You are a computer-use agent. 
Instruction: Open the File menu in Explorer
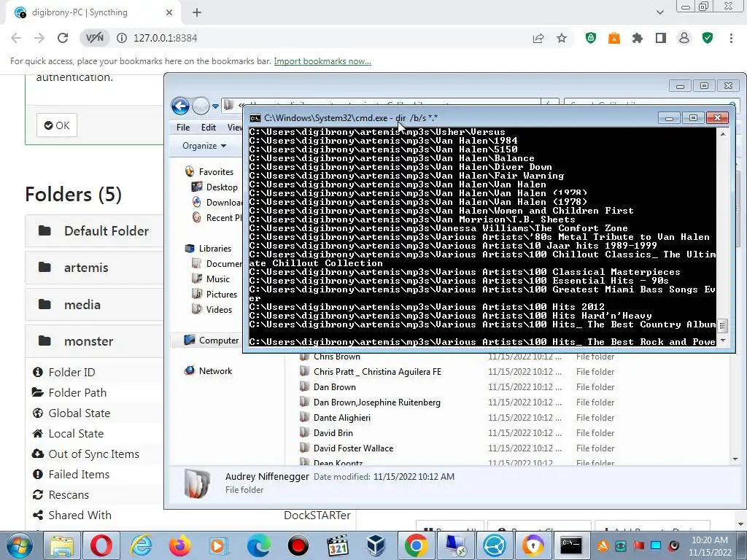[x=183, y=128]
